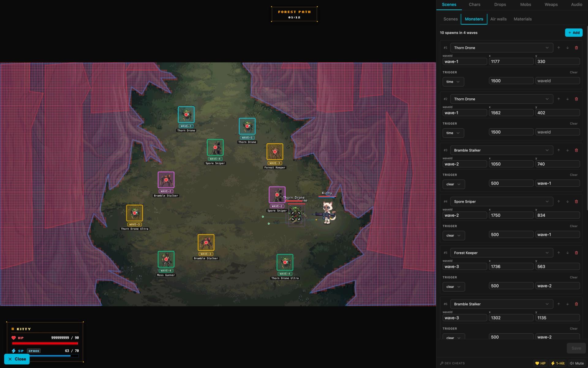This screenshot has width=588, height=368.
Task: Toggle the HP dev cheat
Action: pyautogui.click(x=541, y=363)
